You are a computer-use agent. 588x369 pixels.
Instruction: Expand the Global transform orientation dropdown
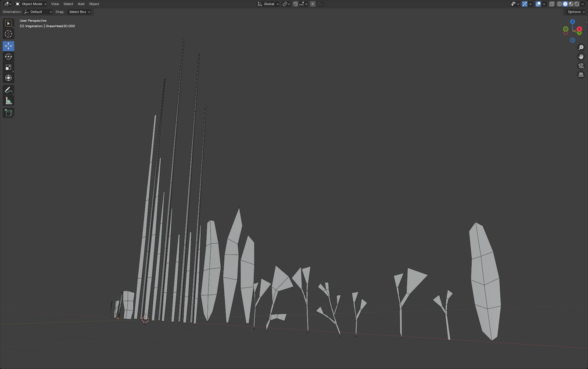(268, 4)
